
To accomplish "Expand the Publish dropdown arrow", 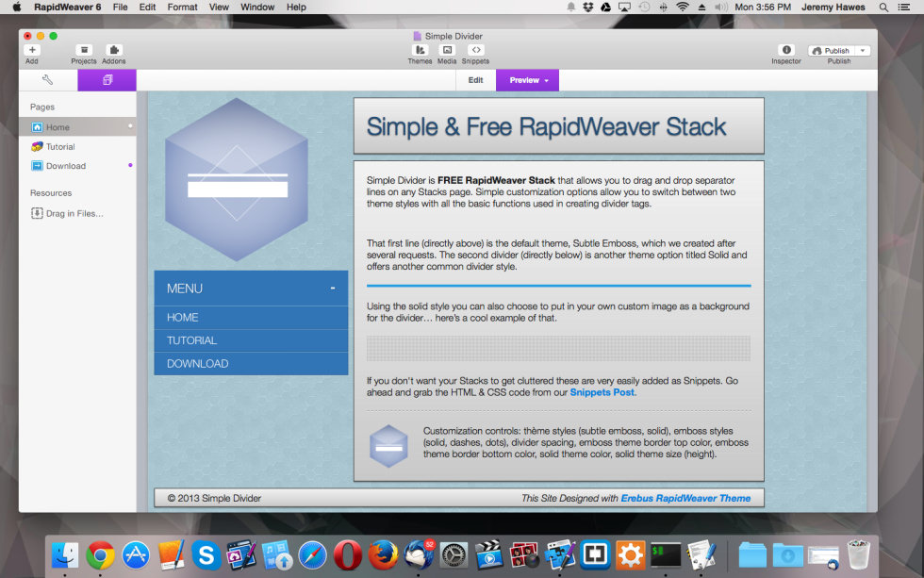I will (863, 51).
